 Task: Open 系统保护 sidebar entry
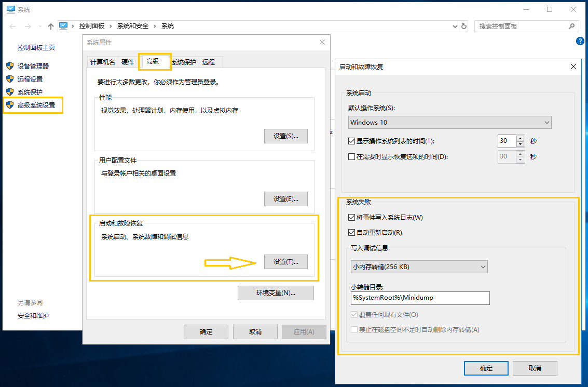pyautogui.click(x=31, y=92)
